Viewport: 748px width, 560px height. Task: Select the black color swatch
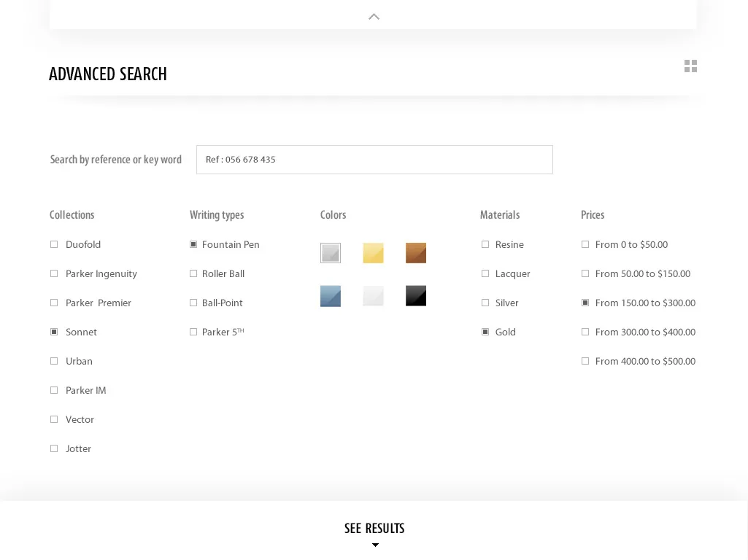[x=416, y=296]
